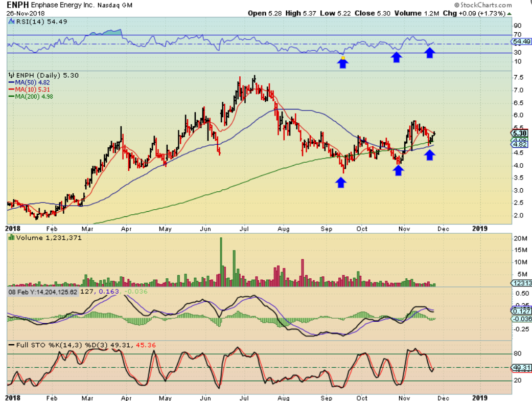The height and width of the screenshot is (401, 532).
Task: Click the company name Enphase Energy Inc.
Action: click(63, 5)
